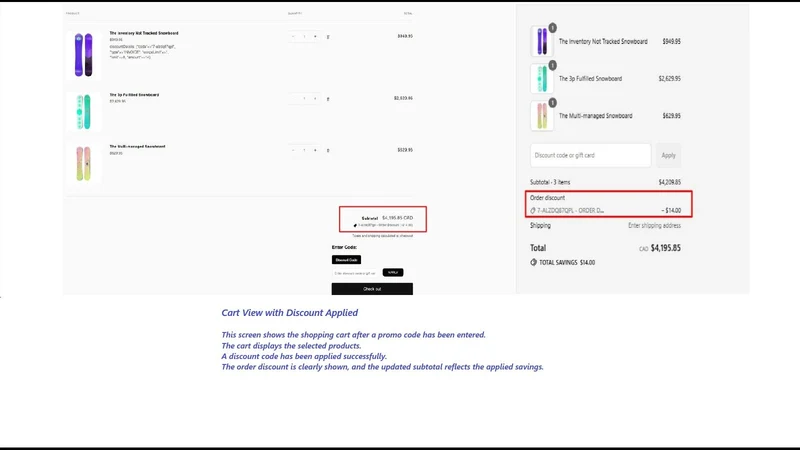Open the Multi-managed Snowboard cart title link

(x=137, y=146)
